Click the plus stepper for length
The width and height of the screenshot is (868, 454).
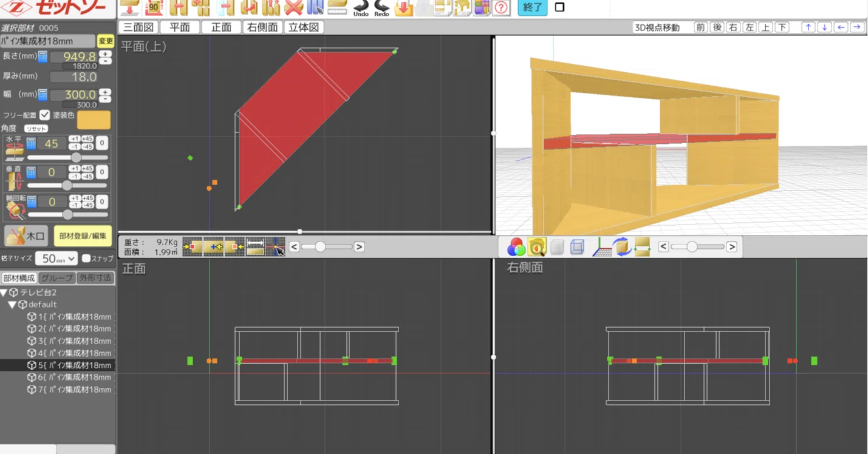(x=106, y=54)
